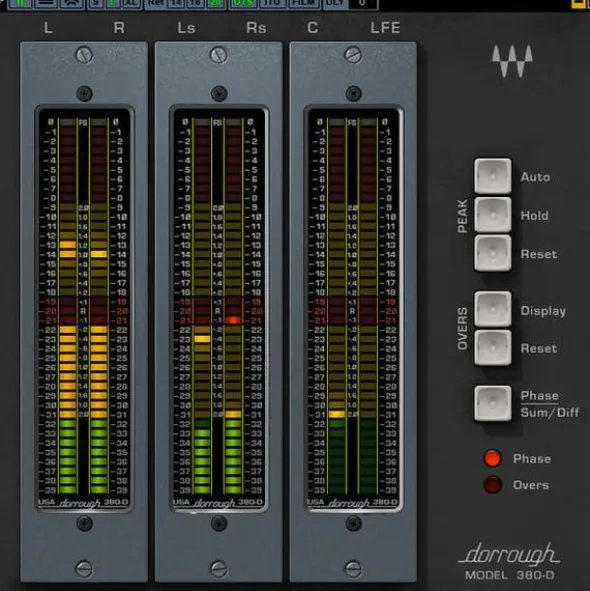Click the L/R meter display

(84, 308)
